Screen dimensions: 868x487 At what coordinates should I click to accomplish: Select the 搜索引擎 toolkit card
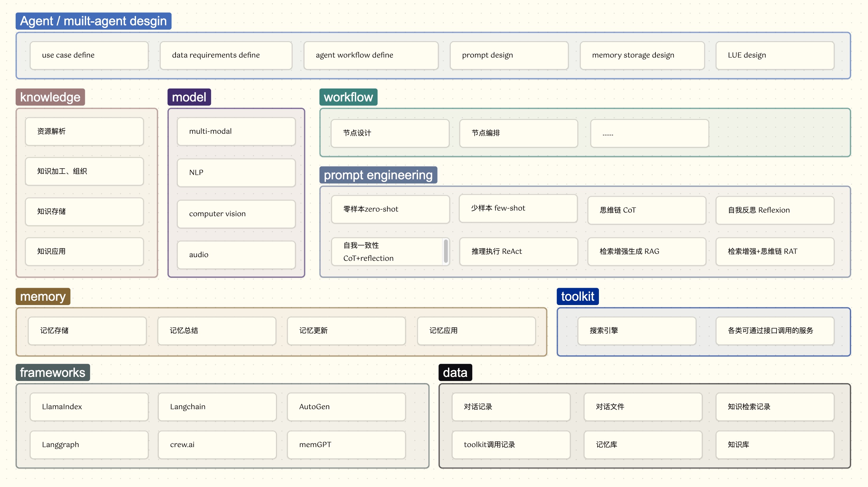point(637,331)
